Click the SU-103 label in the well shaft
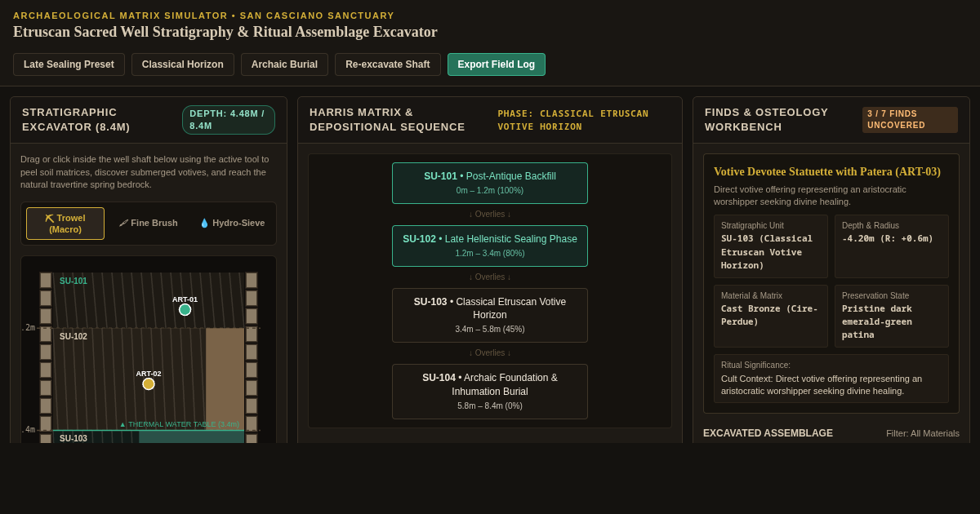The width and height of the screenshot is (980, 514). pyautogui.click(x=73, y=438)
